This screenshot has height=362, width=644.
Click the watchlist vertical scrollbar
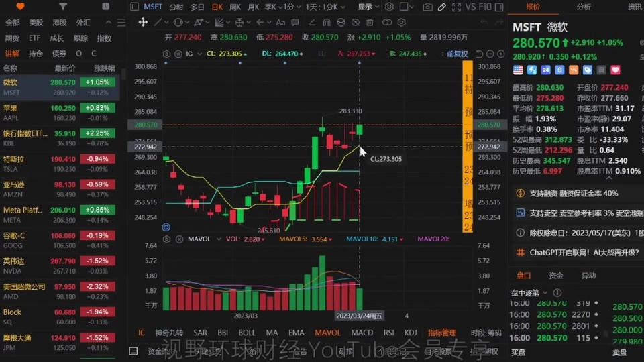[x=123, y=76]
